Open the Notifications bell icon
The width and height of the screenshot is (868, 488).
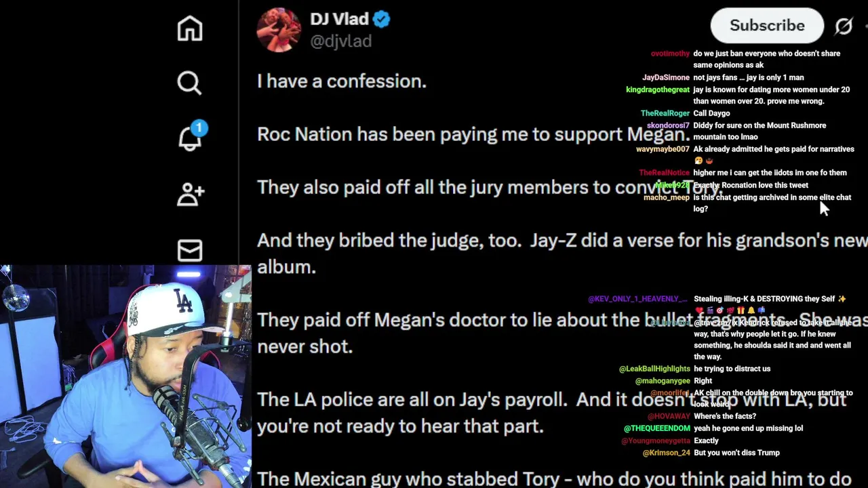point(191,138)
